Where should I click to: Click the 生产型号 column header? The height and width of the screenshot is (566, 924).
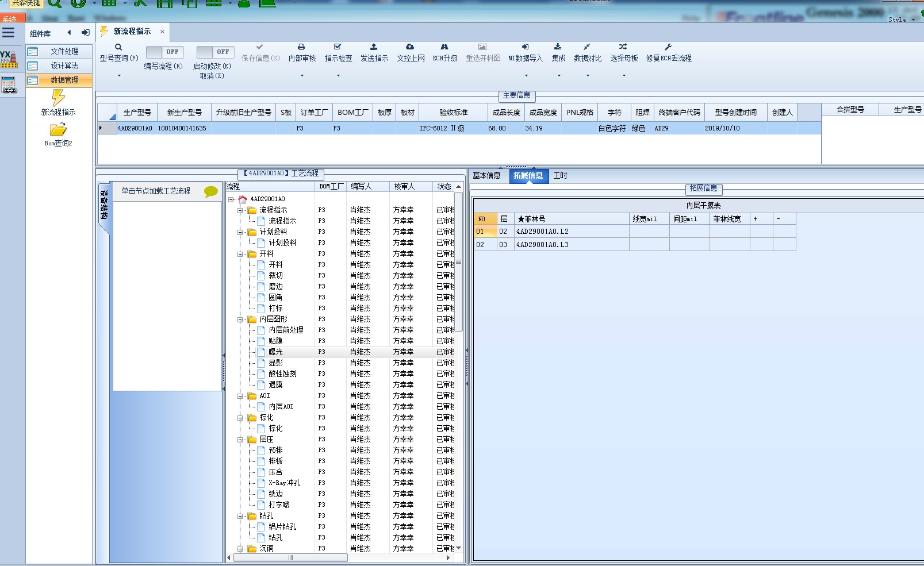point(137,113)
